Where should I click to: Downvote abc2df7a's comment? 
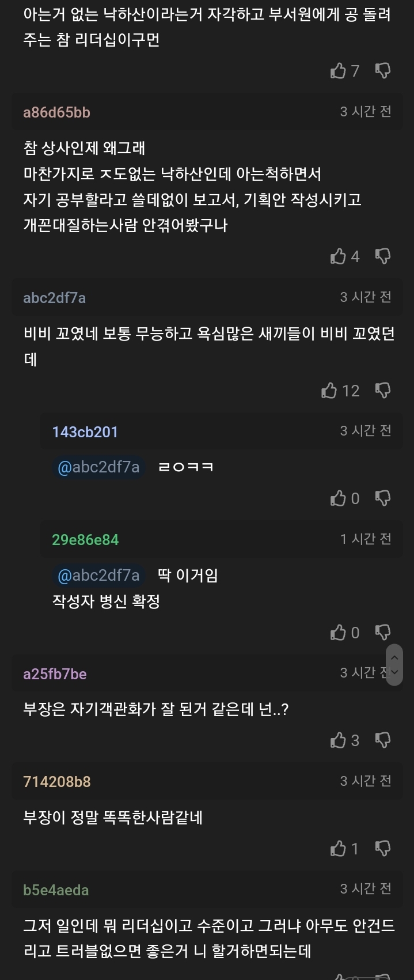[x=383, y=391]
